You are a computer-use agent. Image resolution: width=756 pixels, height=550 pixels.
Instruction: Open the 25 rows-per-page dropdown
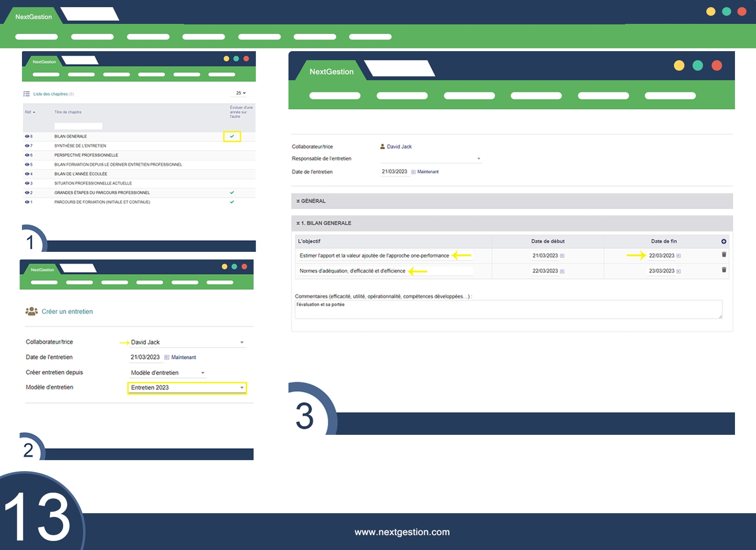click(x=241, y=93)
